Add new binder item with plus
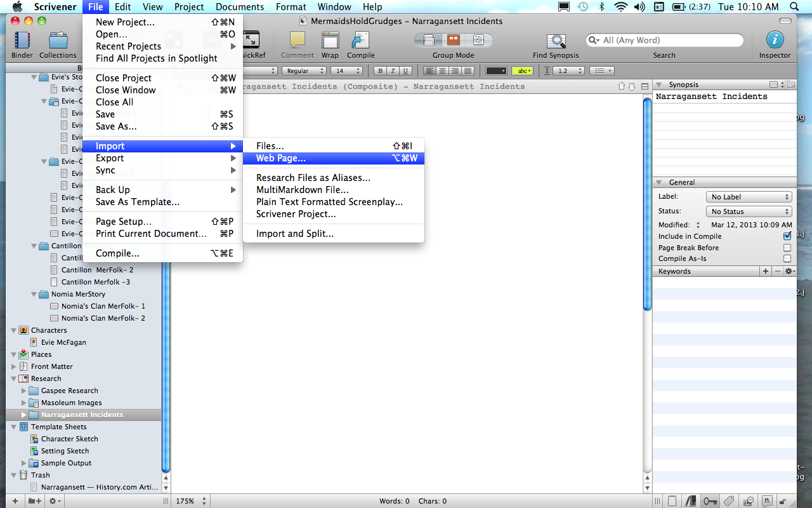812x508 pixels. 15,501
